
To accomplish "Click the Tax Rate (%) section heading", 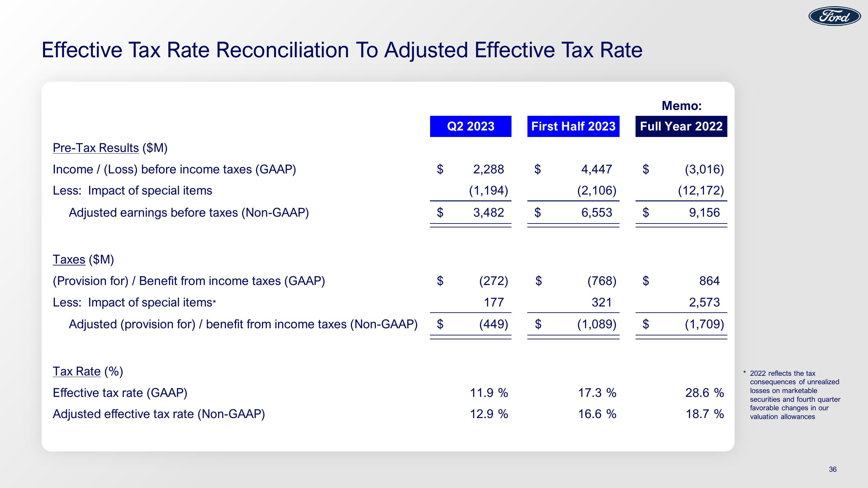I will tap(88, 371).
